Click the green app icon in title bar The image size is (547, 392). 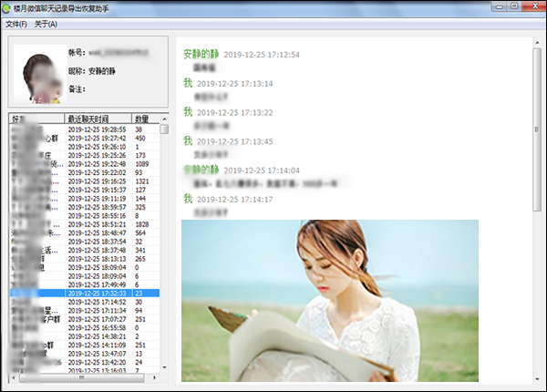(x=8, y=8)
